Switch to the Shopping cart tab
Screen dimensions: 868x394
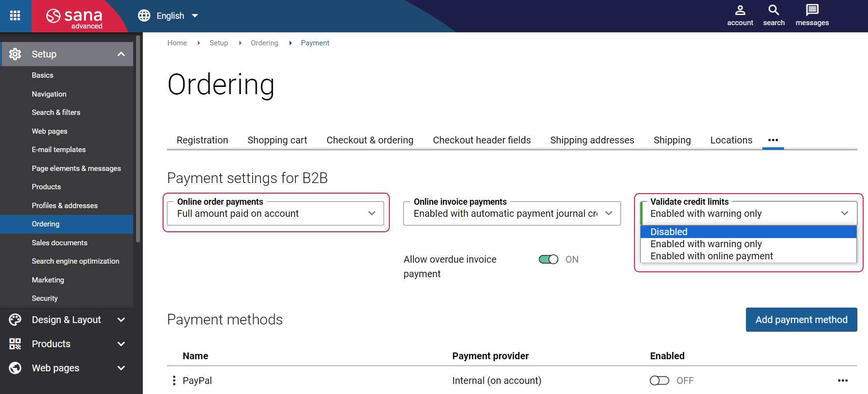(277, 140)
